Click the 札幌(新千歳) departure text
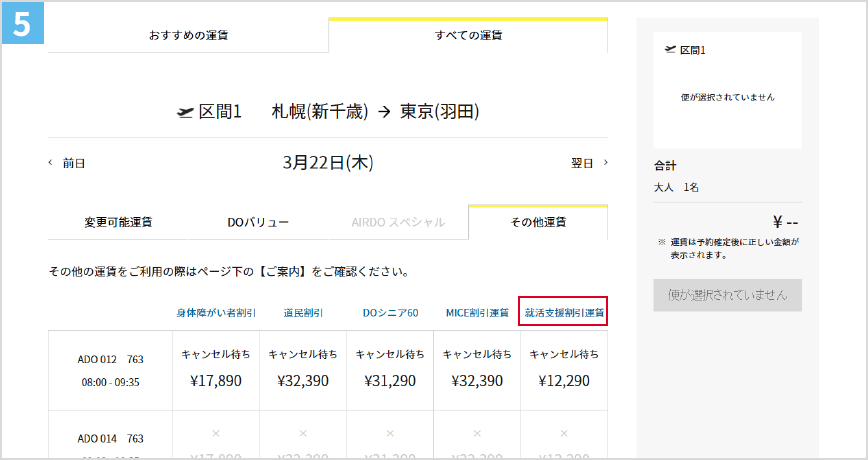This screenshot has height=460, width=868. (x=319, y=112)
